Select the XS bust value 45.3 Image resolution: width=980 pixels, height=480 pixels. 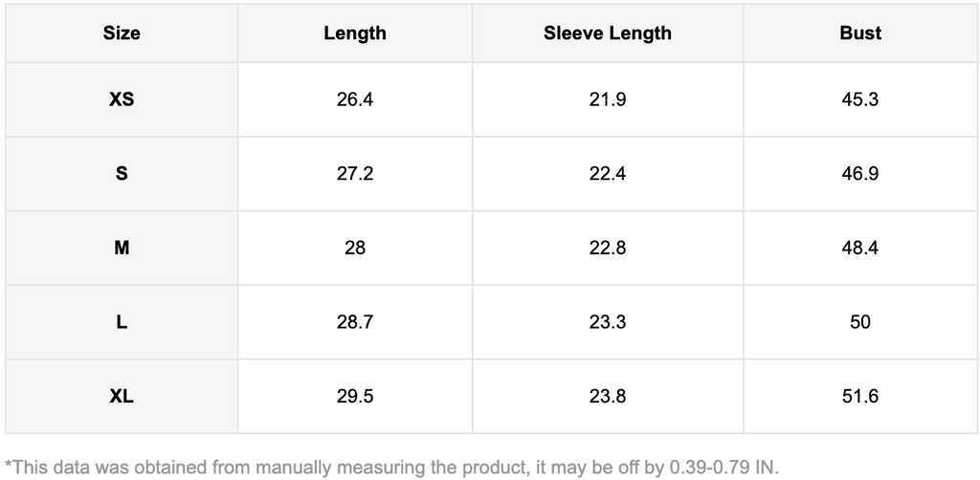tap(860, 99)
